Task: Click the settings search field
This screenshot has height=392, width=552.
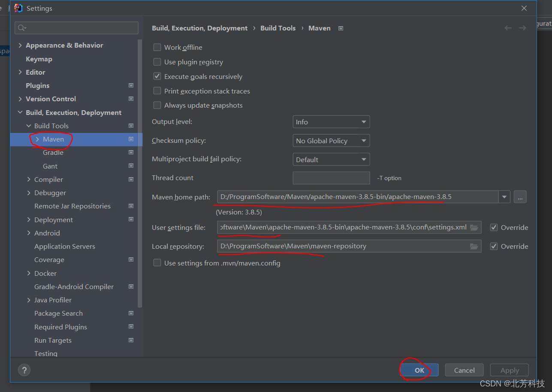Action: 76,28
